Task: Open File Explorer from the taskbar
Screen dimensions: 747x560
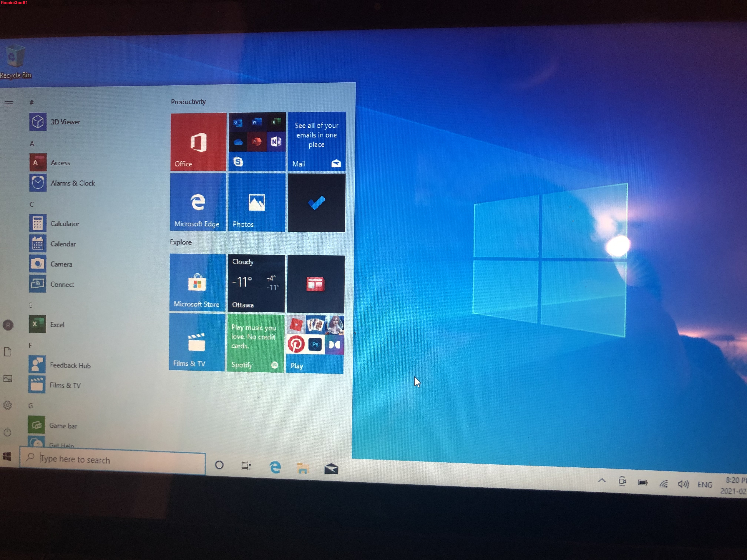Action: pos(303,468)
